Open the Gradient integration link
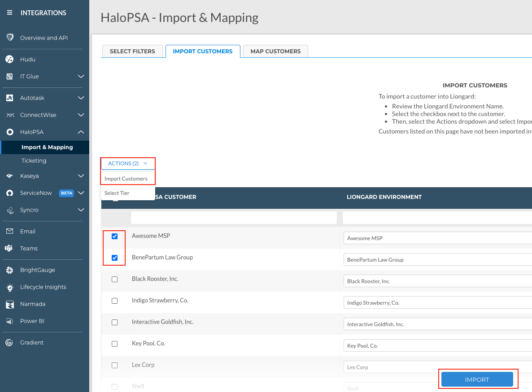The width and height of the screenshot is (532, 392). 31,343
